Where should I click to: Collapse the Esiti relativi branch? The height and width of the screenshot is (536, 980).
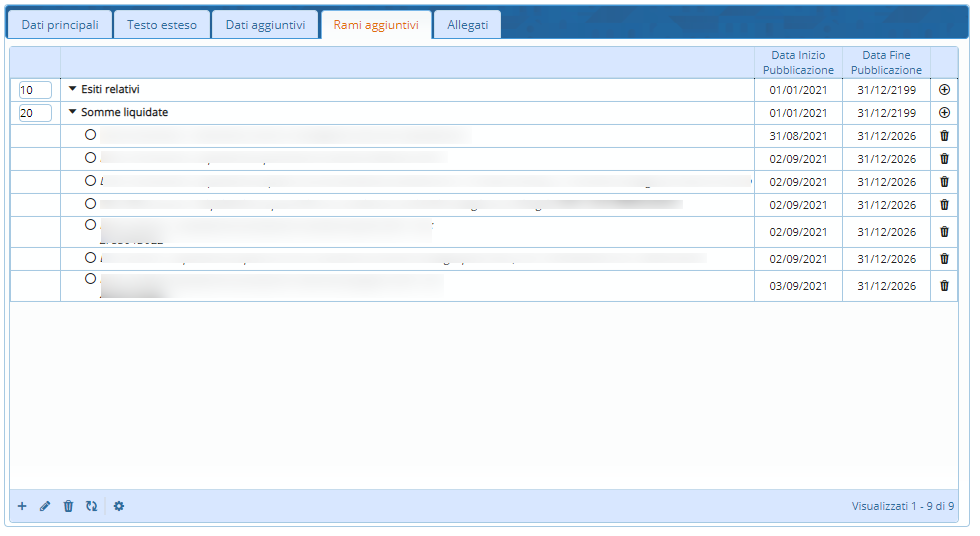tap(72, 89)
